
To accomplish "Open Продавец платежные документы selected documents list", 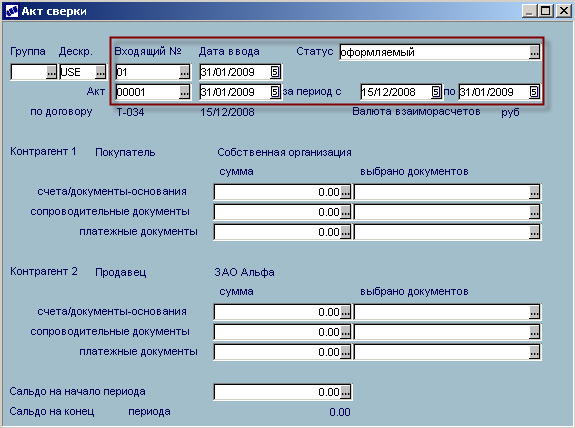I will coord(535,352).
